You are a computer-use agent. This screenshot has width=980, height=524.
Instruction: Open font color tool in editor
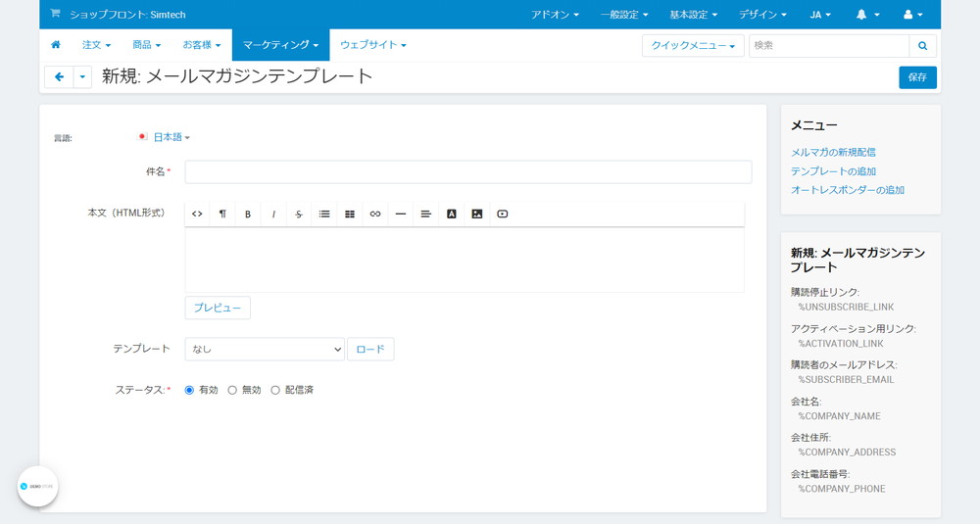pos(451,214)
